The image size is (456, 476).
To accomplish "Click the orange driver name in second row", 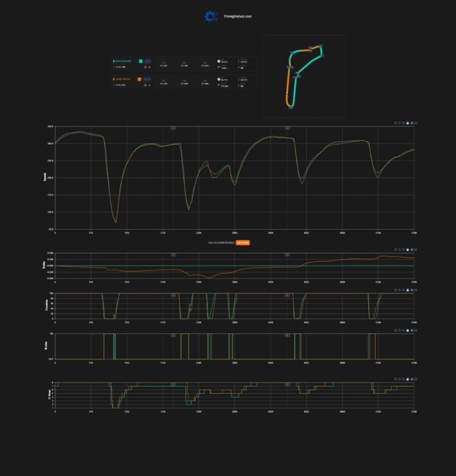I will point(122,79).
